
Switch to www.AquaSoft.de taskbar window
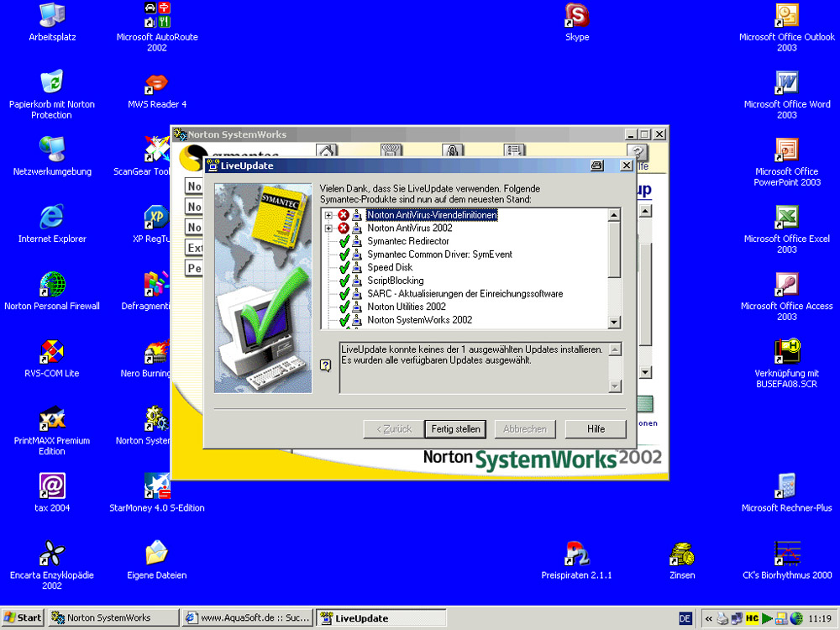(248, 618)
